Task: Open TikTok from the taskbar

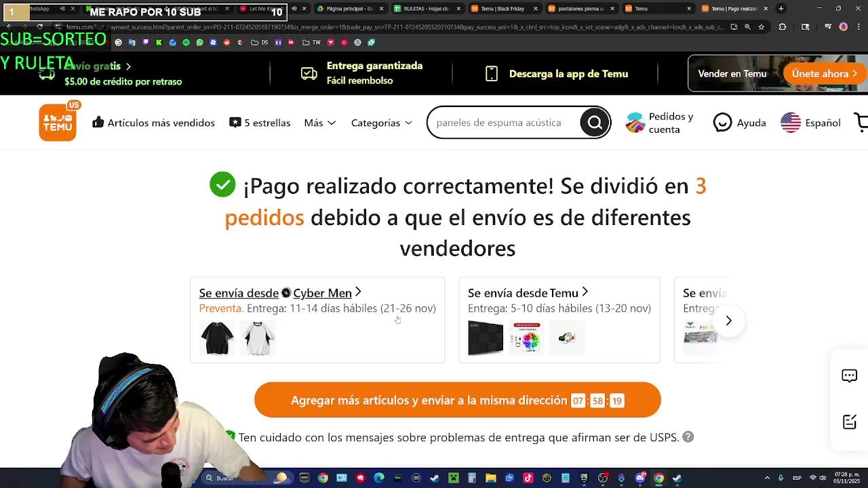Action: [x=528, y=479]
